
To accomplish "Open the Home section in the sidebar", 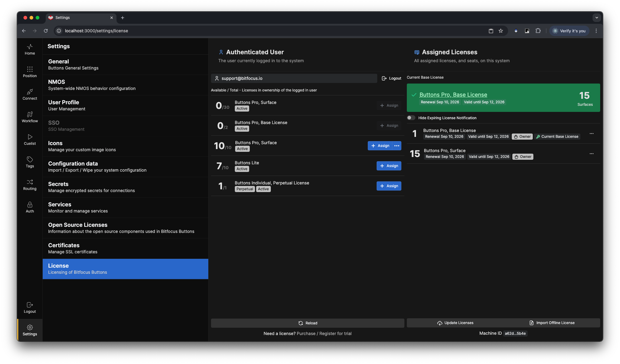I will [x=30, y=49].
